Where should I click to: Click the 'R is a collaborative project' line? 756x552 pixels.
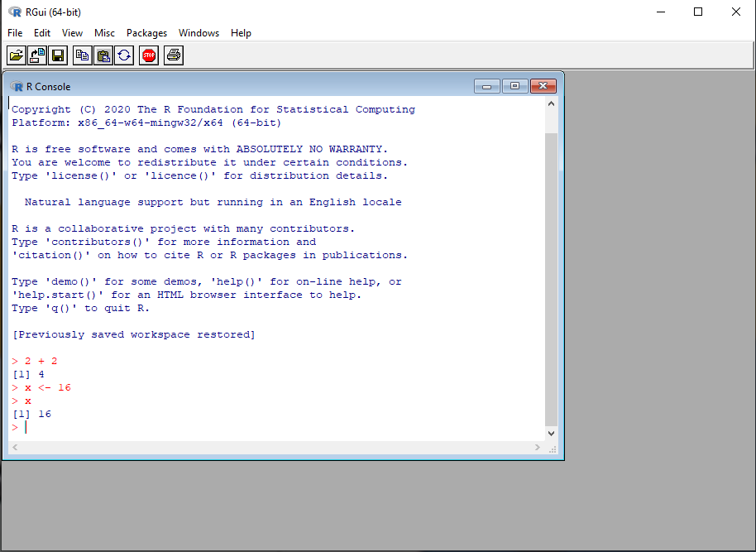(x=184, y=228)
